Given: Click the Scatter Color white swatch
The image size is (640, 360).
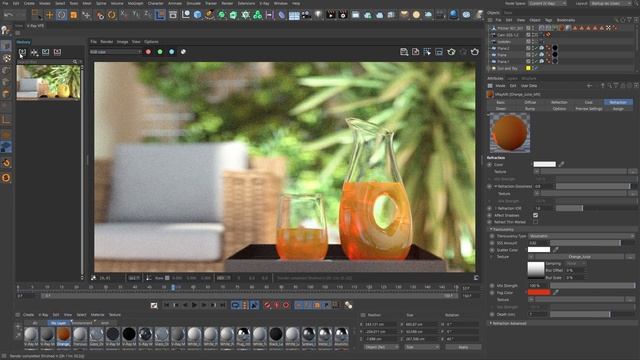Looking at the screenshot, I should (539, 249).
